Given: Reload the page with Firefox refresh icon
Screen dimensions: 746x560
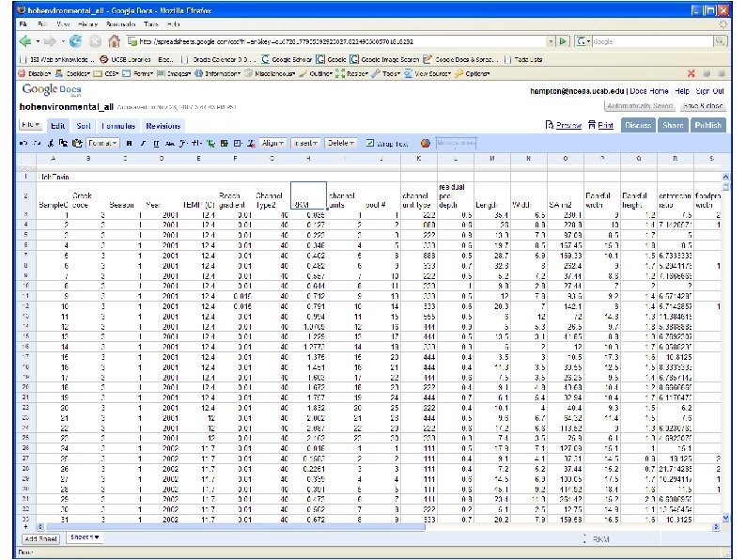Looking at the screenshot, I should (x=76, y=42).
